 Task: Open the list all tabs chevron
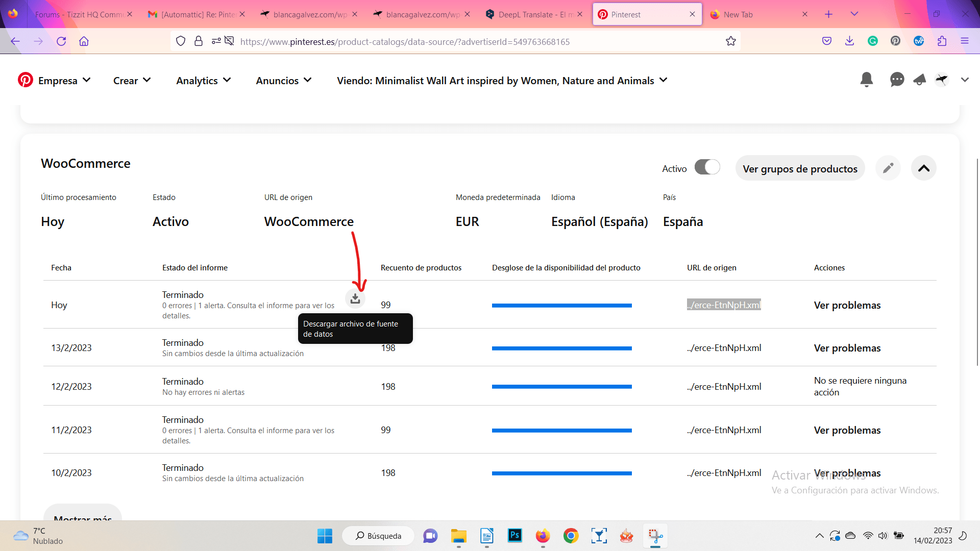click(x=854, y=14)
